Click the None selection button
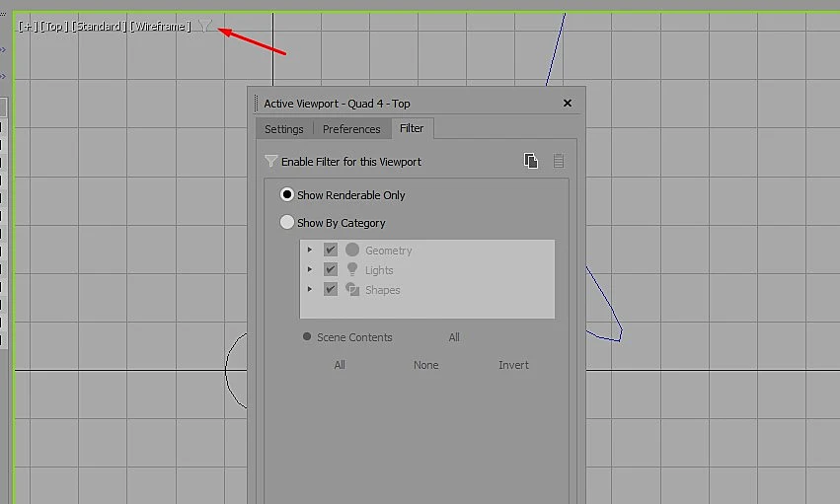Viewport: 840px width, 504px height. pyautogui.click(x=425, y=365)
